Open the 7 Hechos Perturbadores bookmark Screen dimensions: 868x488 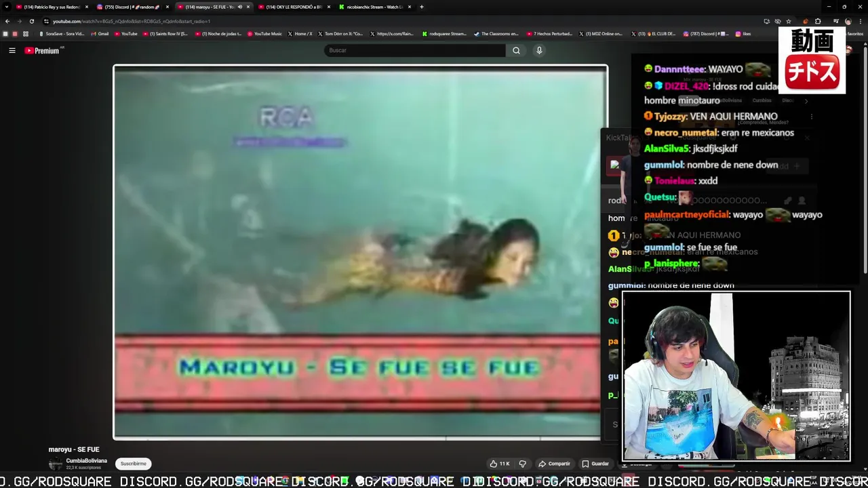click(x=549, y=34)
